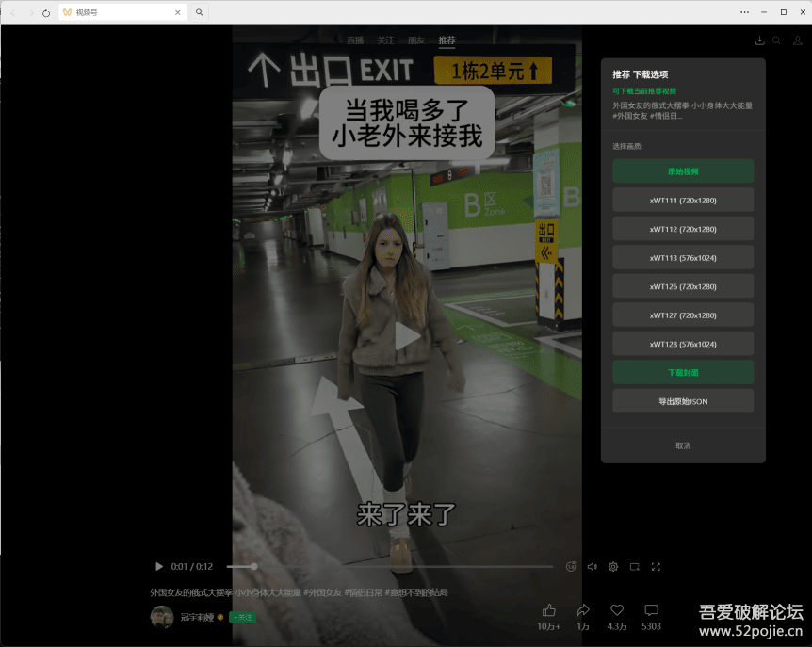Mute the video with volume icon
This screenshot has height=647, width=812.
coord(592,567)
